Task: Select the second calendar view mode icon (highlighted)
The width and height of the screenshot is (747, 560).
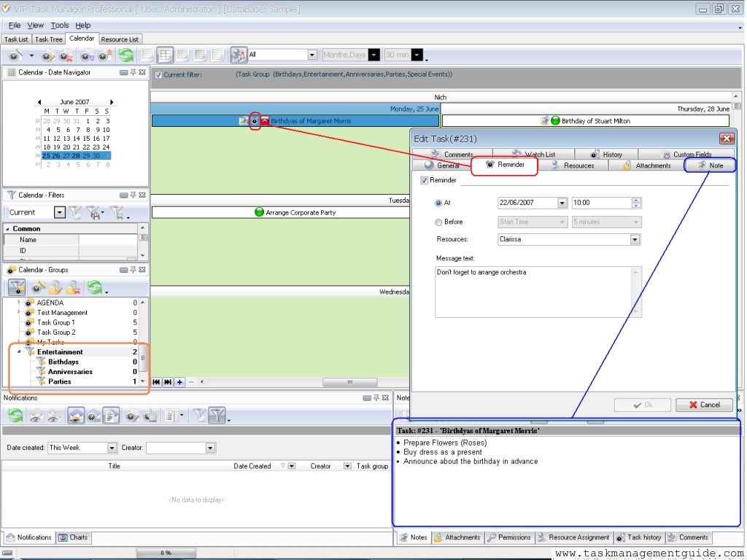Action: tap(166, 55)
